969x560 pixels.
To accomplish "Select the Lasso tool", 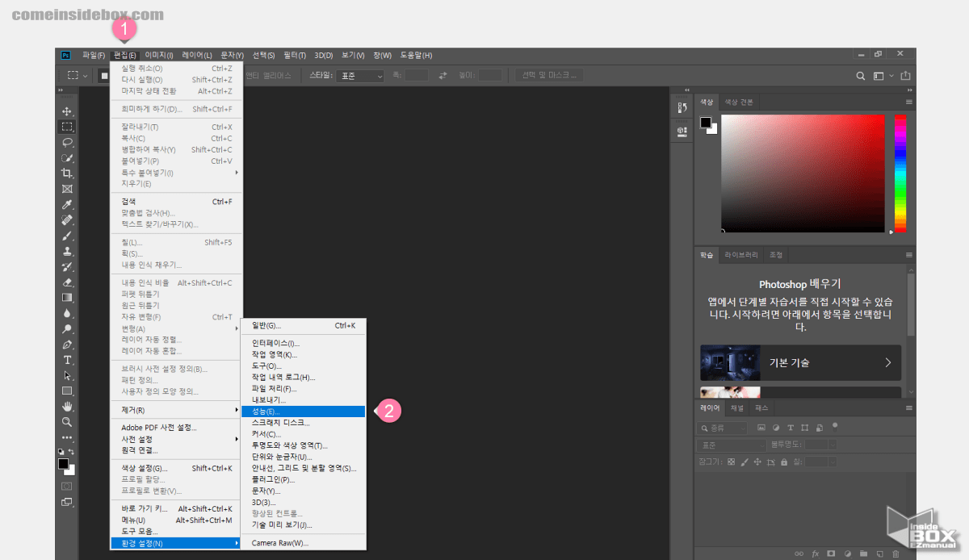I will click(x=68, y=142).
